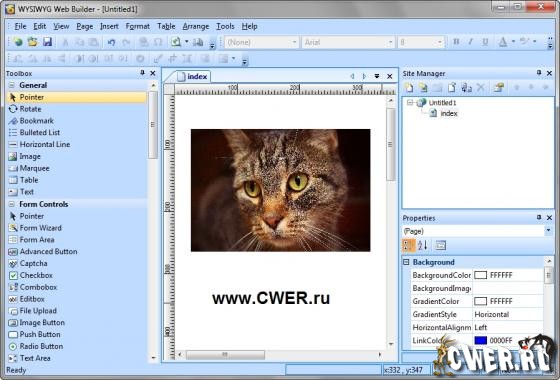Click the Save icon in the toolbar
The width and height of the screenshot is (560, 380).
pos(48,42)
